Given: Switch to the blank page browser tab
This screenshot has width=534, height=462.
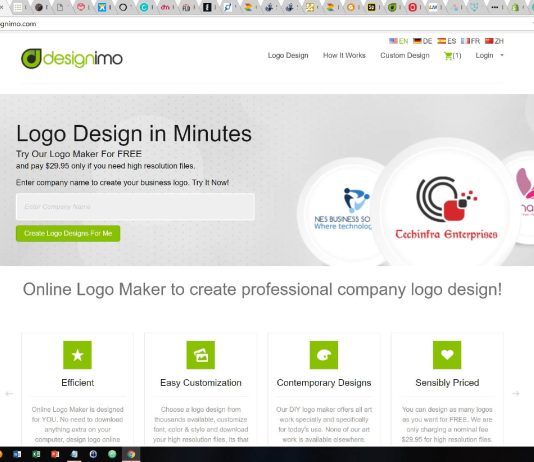Looking at the screenshot, I should click(x=60, y=7).
